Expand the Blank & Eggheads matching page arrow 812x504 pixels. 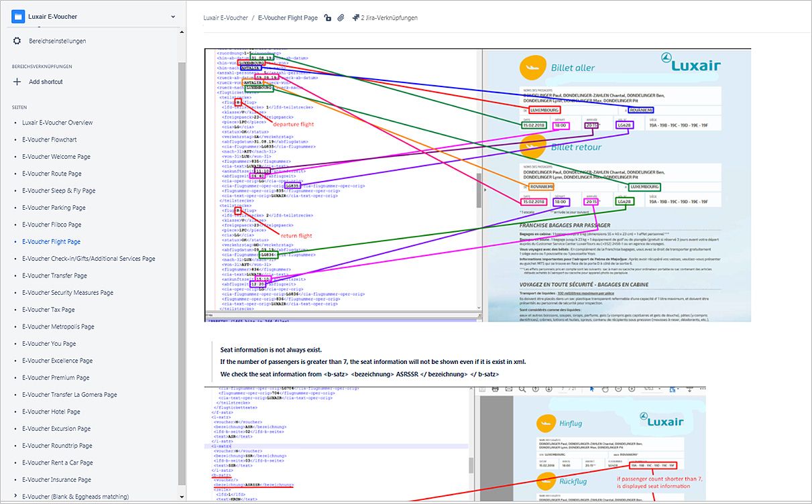pyautogui.click(x=16, y=497)
